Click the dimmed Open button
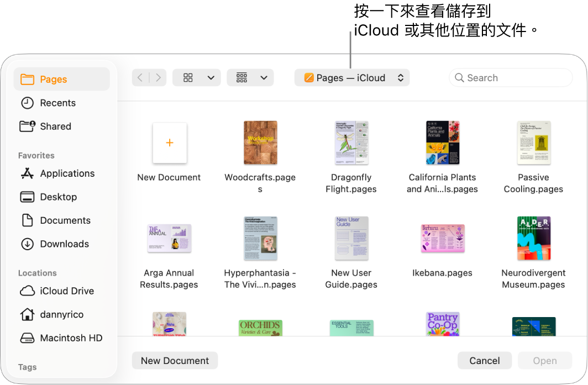Screen dimensions: 588x385 (545, 361)
